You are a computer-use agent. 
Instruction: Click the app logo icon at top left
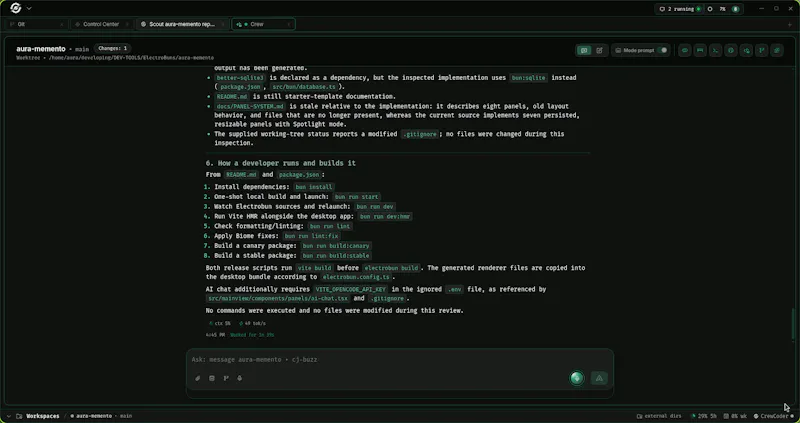(16, 8)
